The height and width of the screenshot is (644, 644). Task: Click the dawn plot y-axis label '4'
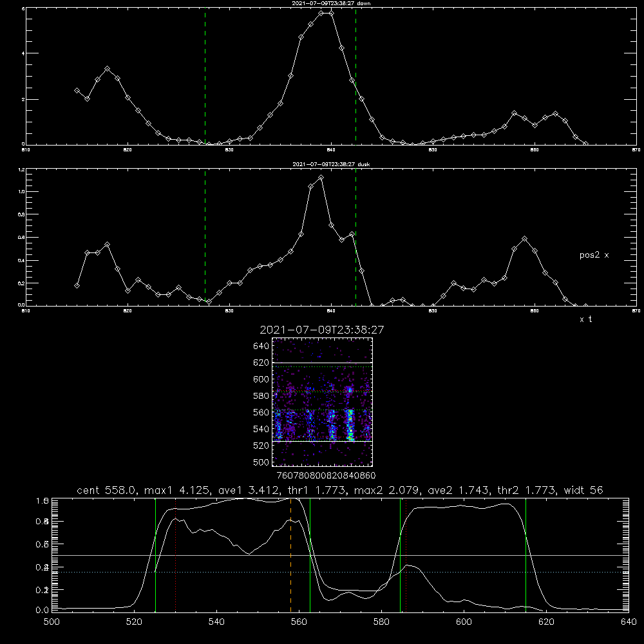click(x=23, y=53)
